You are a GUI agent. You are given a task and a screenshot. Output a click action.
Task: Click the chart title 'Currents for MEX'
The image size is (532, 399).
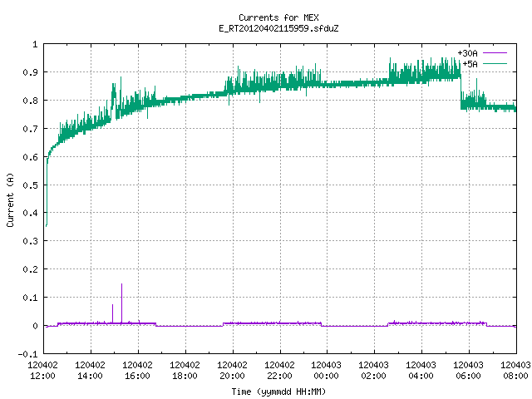(x=278, y=17)
